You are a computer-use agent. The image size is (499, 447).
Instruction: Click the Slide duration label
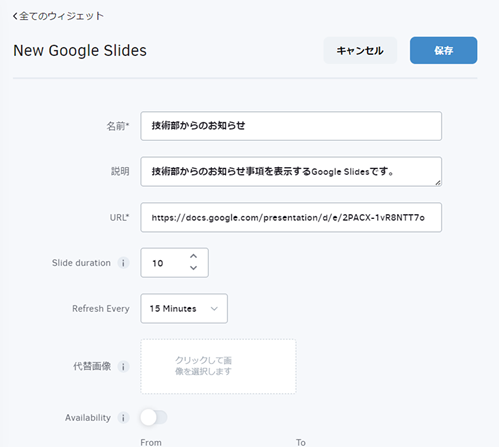coord(81,263)
